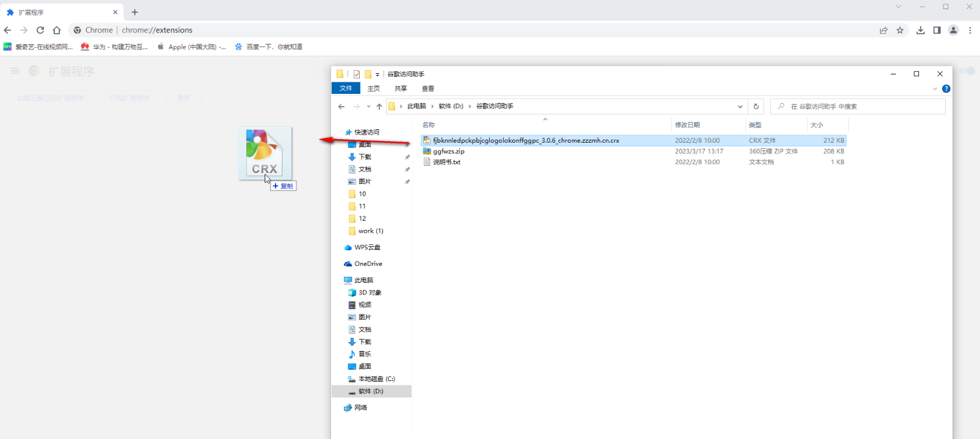Screen dimensions: 980x439
Task: Open the 爱奇艺 bookmark
Action: (x=38, y=46)
